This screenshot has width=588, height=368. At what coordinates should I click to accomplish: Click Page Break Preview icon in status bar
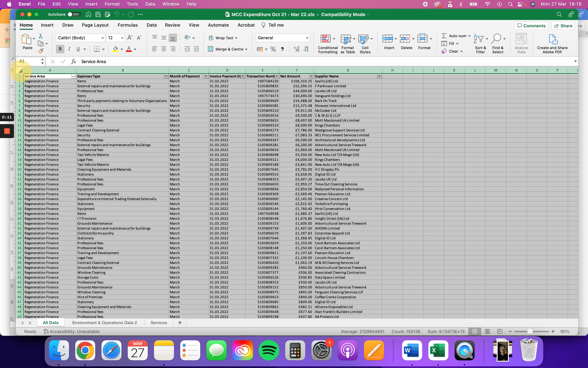click(500, 331)
